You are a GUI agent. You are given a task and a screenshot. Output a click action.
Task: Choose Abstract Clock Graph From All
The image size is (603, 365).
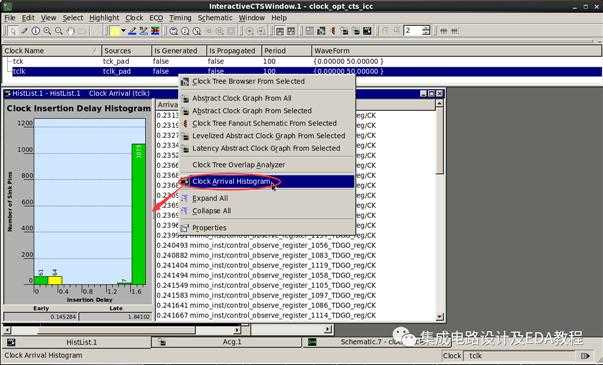267,98
